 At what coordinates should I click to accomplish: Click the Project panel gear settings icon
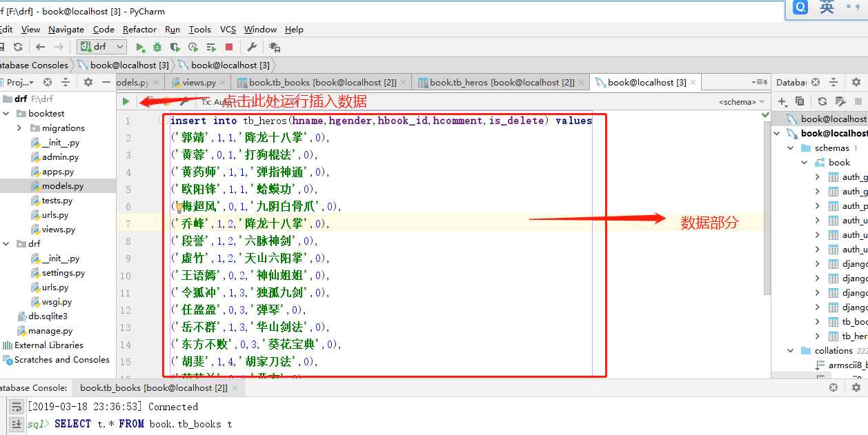tap(88, 82)
